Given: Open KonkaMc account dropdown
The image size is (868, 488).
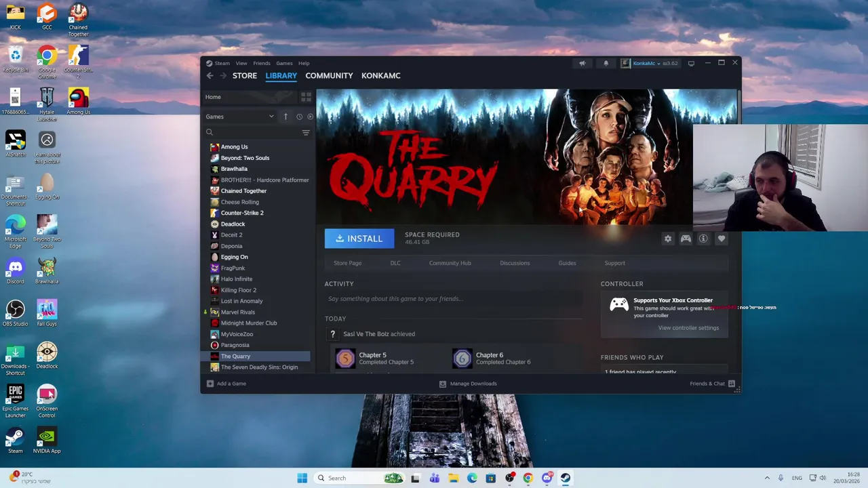Looking at the screenshot, I should click(x=647, y=63).
